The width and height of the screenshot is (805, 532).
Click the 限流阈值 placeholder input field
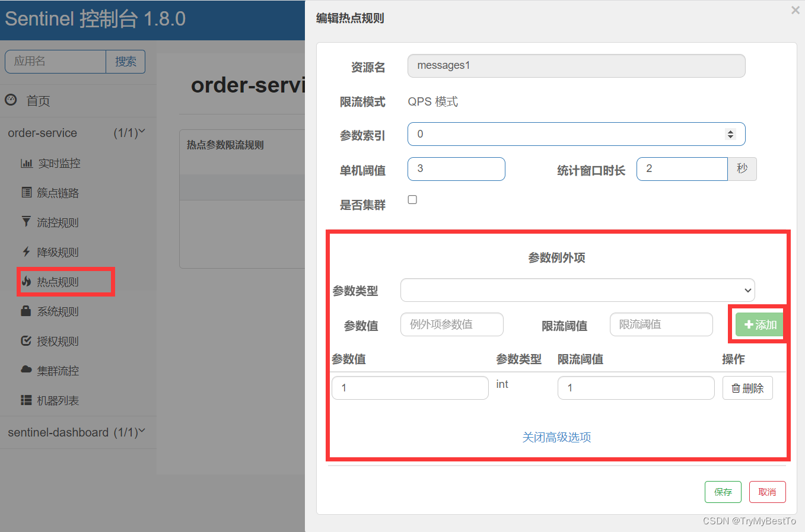[661, 324]
